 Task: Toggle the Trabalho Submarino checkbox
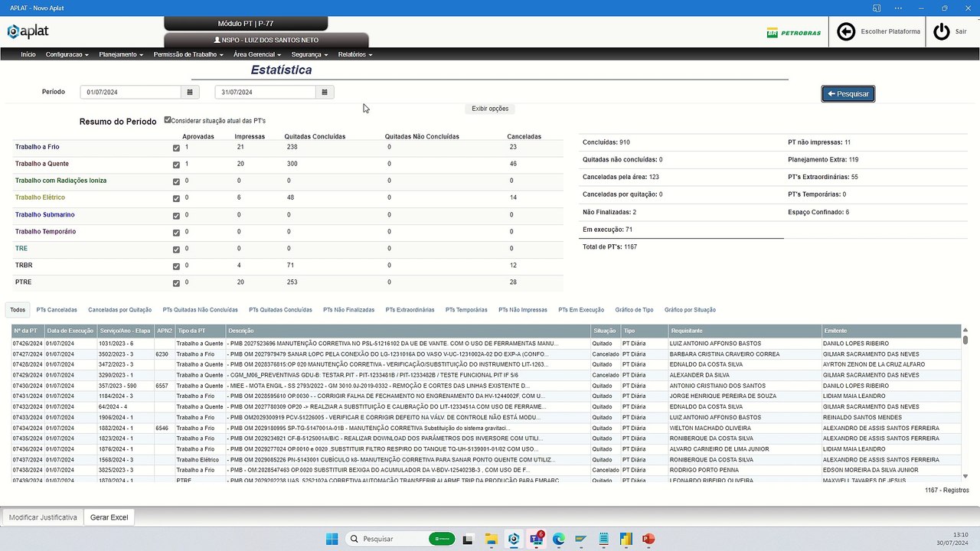tap(176, 216)
